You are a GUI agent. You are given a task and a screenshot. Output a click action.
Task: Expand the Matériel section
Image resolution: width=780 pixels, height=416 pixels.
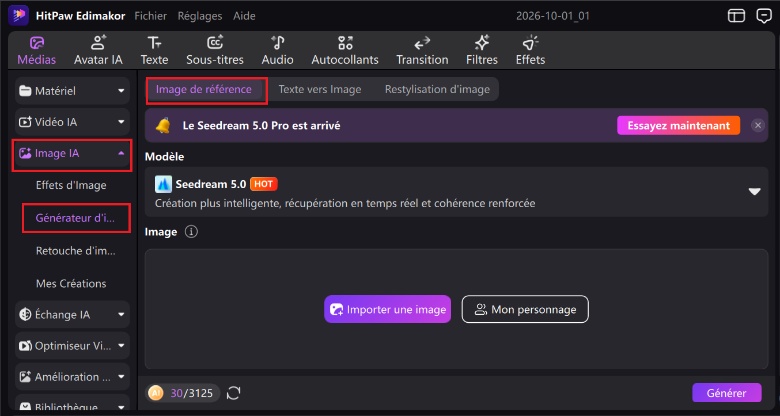pyautogui.click(x=72, y=91)
